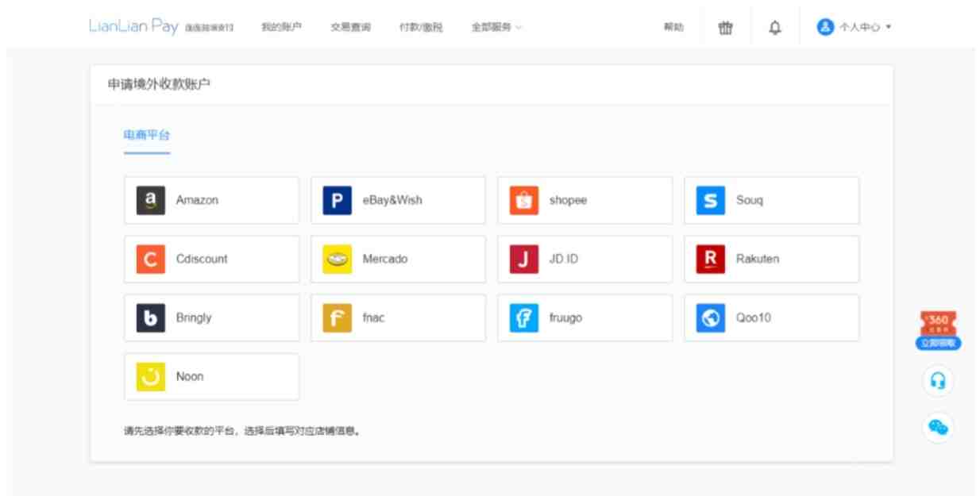This screenshot has height=496, width=980.
Task: Open 我的账户 menu item
Action: coord(281,27)
